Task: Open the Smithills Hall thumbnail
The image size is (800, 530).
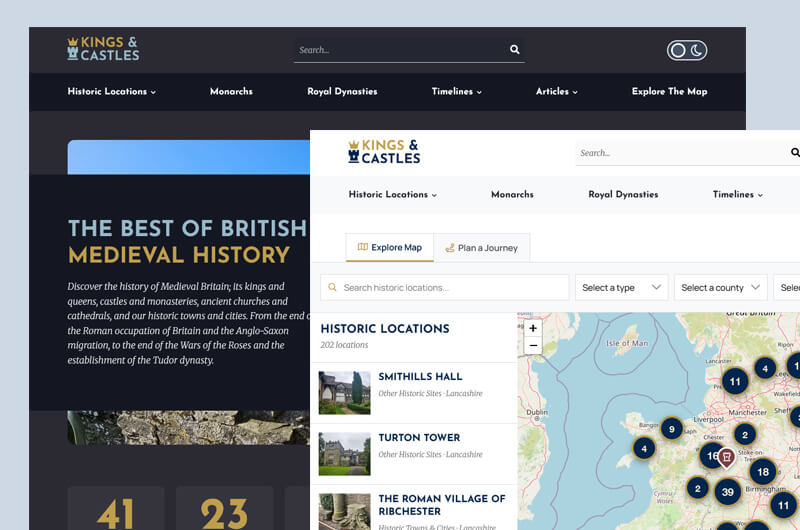Action: [344, 393]
